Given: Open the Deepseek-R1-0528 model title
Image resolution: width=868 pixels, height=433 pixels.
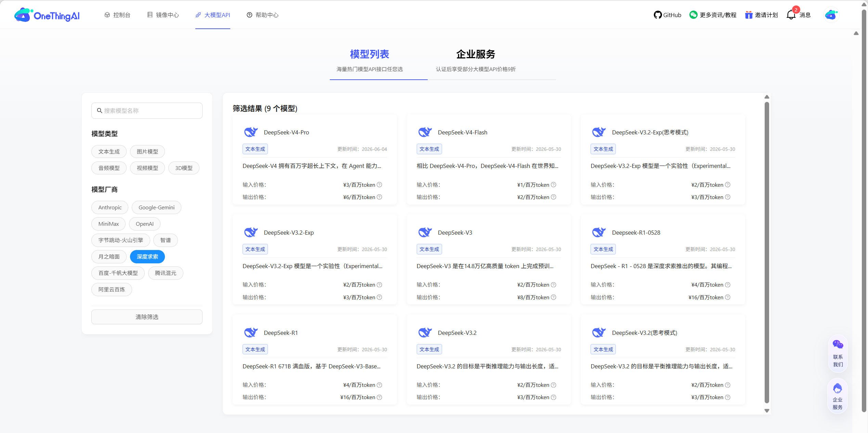Looking at the screenshot, I should [x=636, y=233].
